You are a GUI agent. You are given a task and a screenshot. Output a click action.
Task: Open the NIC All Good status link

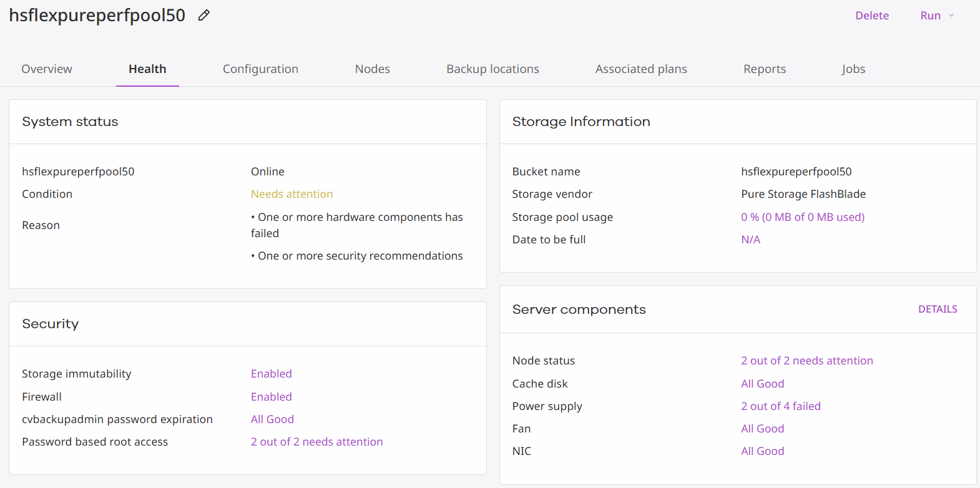click(x=762, y=451)
